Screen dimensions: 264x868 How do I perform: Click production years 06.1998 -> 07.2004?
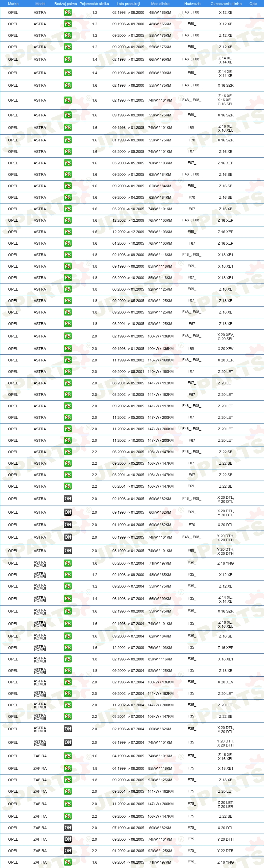[128, 599]
